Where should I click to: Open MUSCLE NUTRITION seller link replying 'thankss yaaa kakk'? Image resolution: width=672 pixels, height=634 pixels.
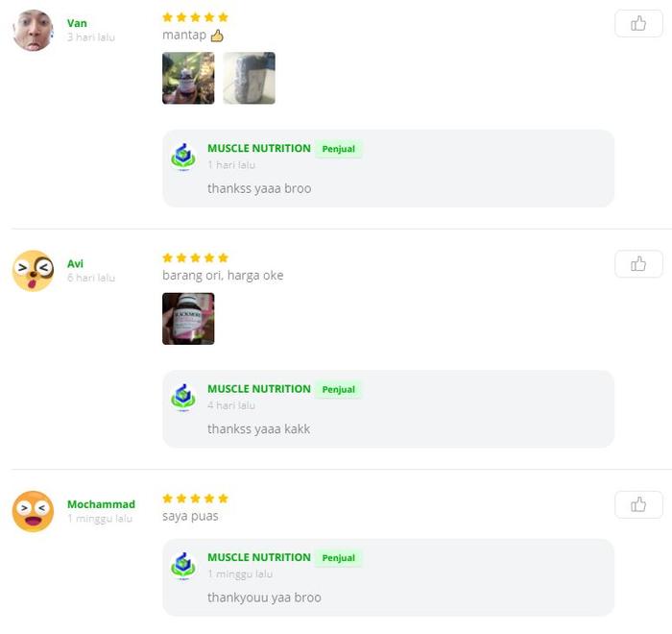(x=259, y=389)
